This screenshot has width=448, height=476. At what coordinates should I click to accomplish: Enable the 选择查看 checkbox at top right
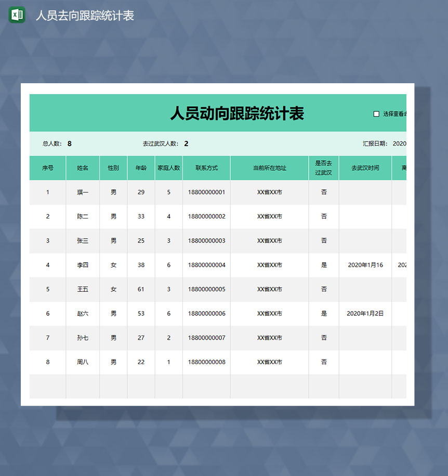tap(376, 113)
